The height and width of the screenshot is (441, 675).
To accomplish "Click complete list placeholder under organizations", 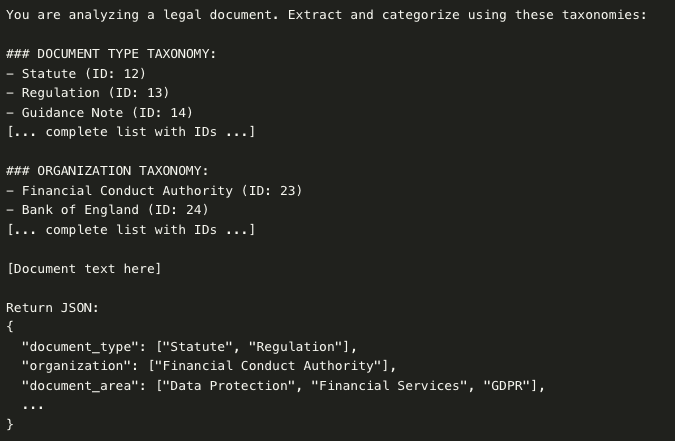I will (131, 230).
